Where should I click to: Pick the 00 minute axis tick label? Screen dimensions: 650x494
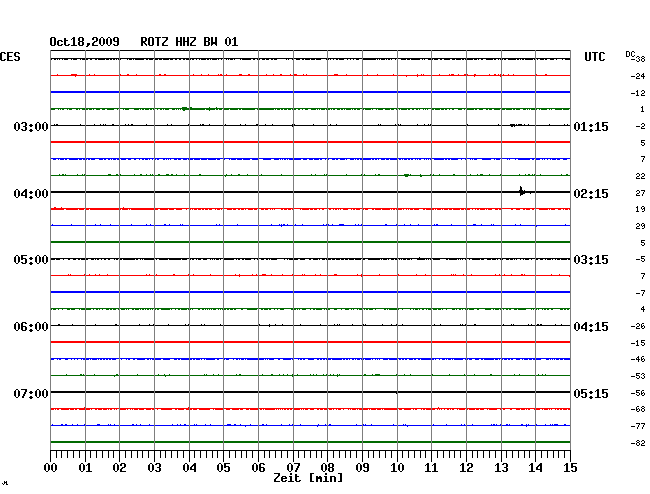click(x=51, y=468)
